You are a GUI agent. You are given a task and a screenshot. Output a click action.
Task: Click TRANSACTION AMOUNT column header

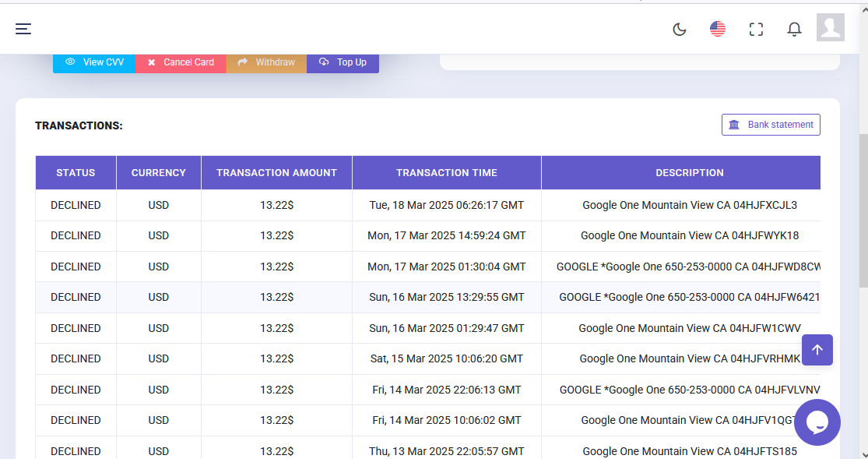click(x=277, y=173)
